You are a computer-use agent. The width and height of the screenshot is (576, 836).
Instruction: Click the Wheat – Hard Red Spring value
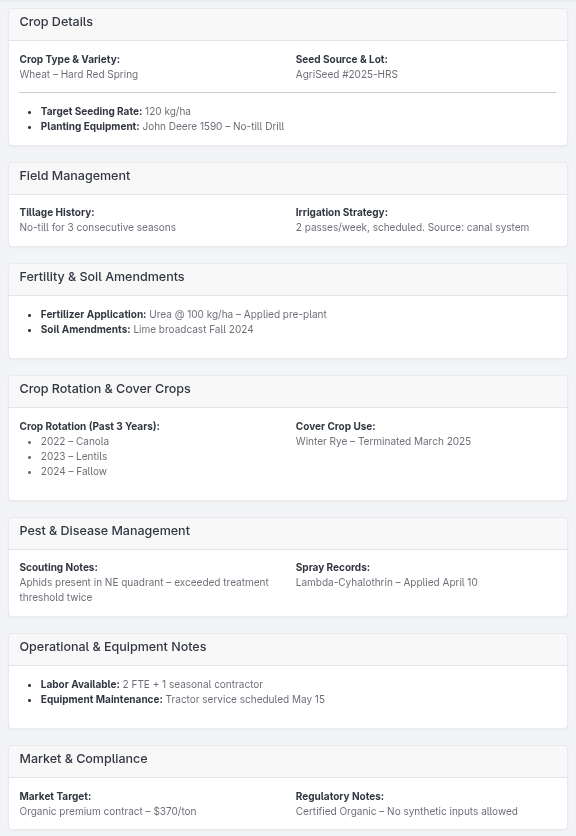coord(79,74)
